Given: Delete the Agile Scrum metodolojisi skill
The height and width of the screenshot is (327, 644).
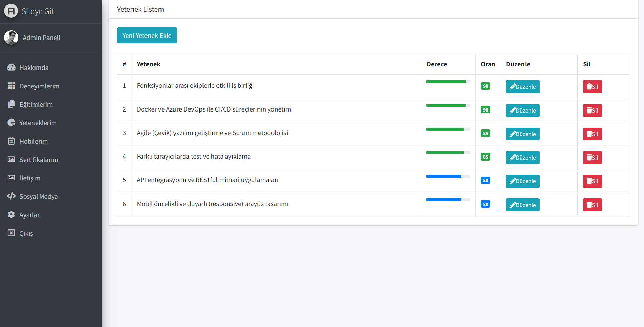Looking at the screenshot, I should (592, 134).
